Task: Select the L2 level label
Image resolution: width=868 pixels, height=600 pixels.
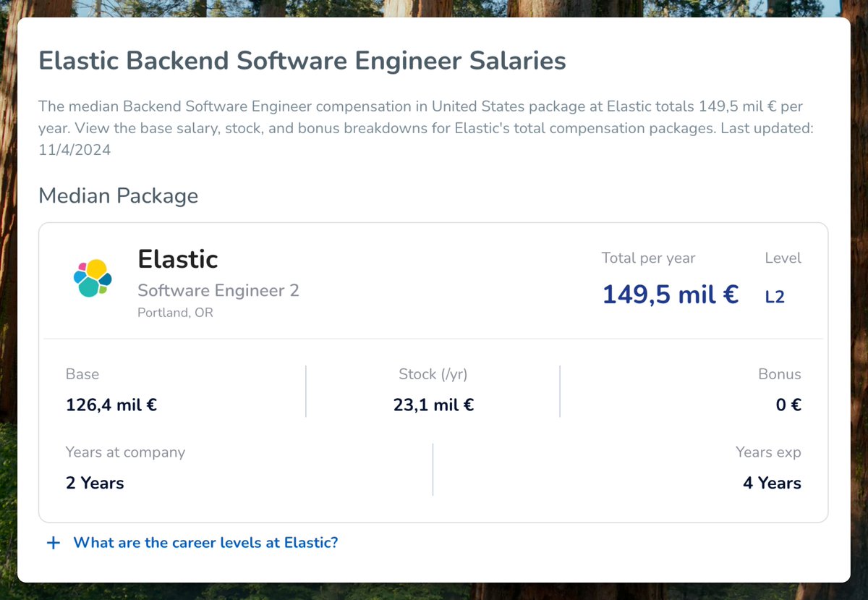Action: pos(775,296)
